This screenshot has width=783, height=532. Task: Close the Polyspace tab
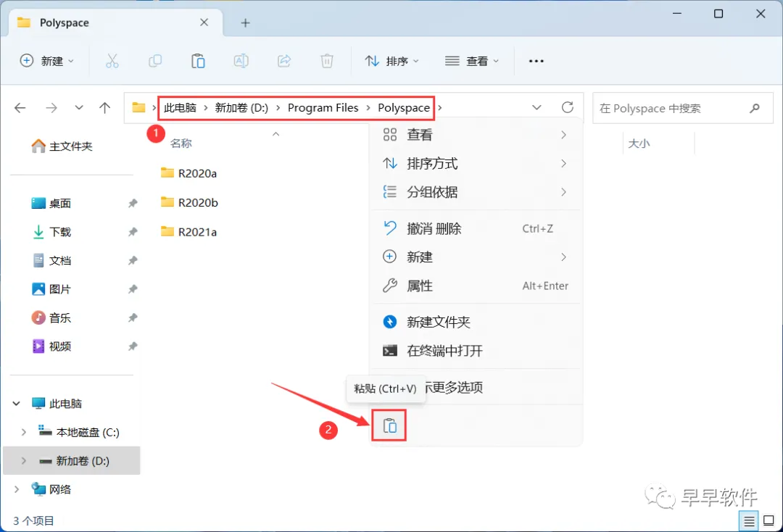(x=204, y=22)
